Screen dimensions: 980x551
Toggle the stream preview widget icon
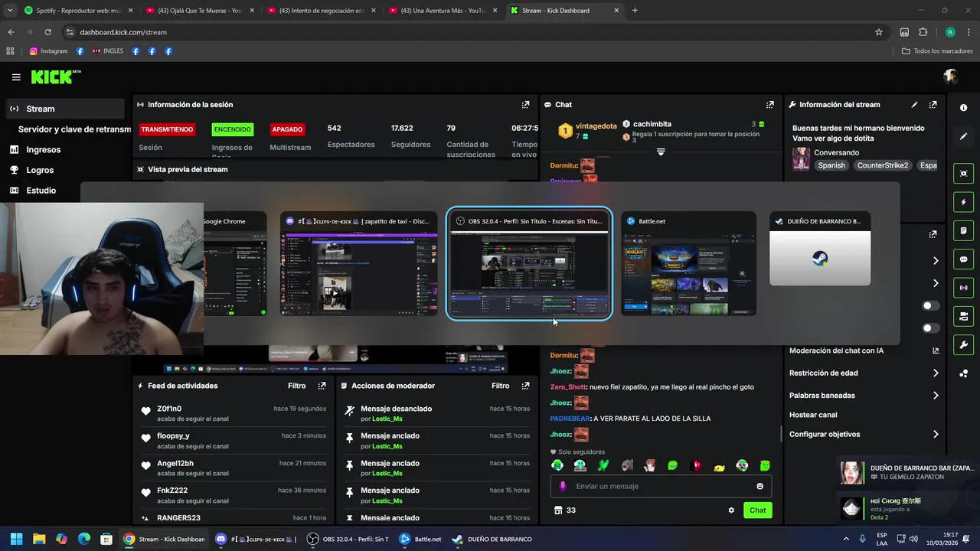coord(964,174)
